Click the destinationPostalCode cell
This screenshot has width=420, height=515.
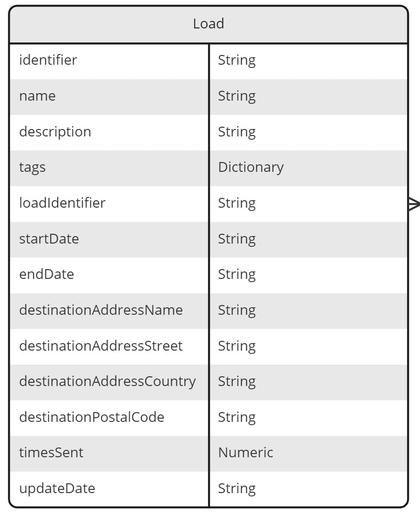109,418
